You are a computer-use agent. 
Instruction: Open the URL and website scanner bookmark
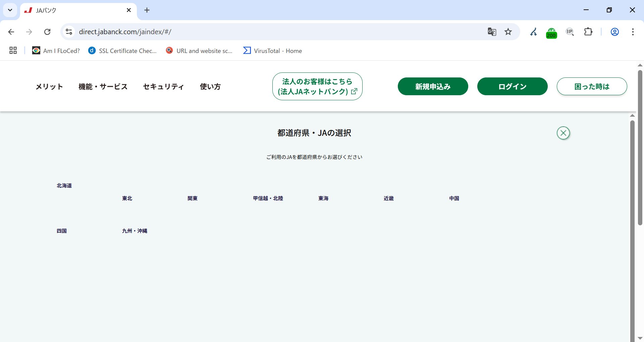pos(199,51)
